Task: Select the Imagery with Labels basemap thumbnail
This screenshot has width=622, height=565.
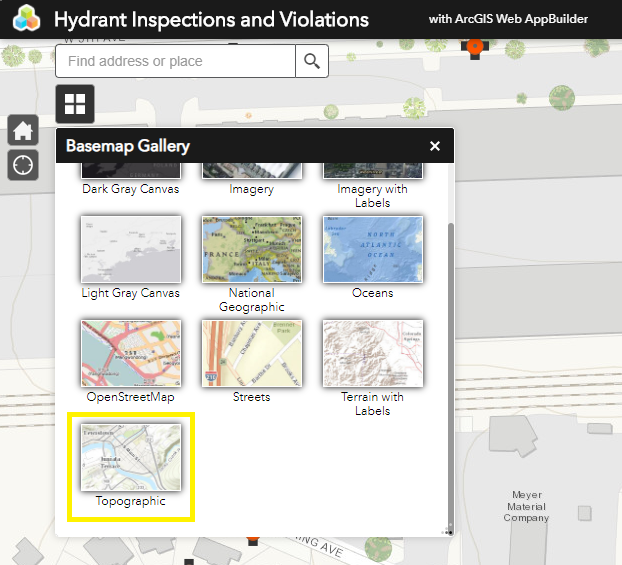Action: (372, 171)
